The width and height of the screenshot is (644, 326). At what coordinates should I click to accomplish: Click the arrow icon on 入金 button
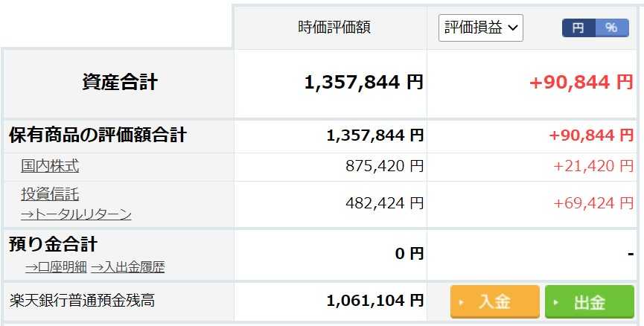point(462,303)
